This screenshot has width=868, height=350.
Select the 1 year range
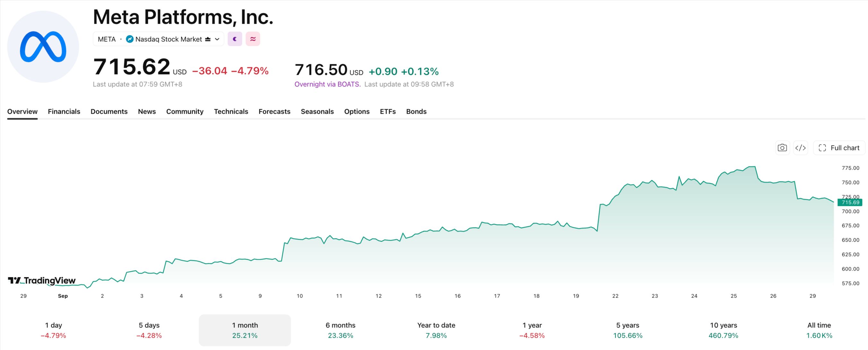[532, 330]
